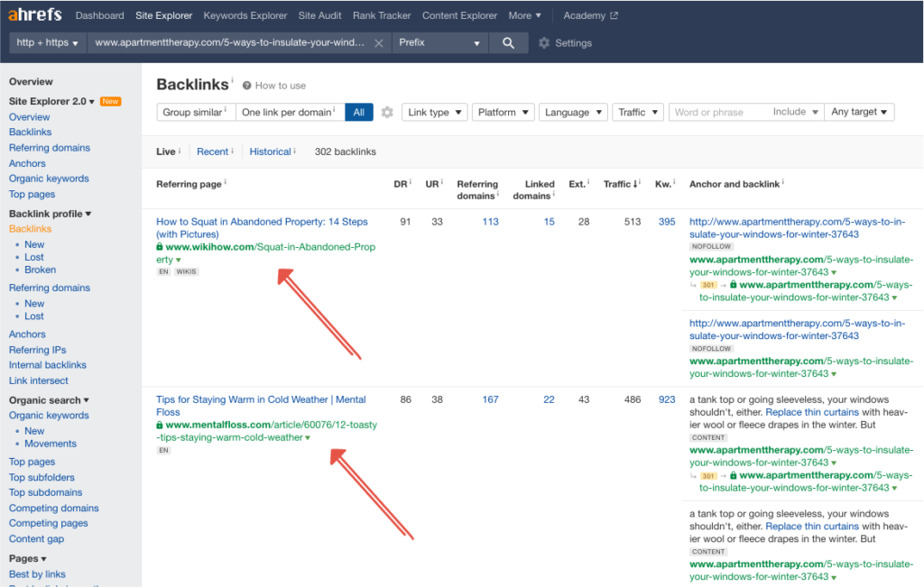Screen dimensions: 924x587
Task: Open Settings with the gear icon in top bar
Action: 544,43
